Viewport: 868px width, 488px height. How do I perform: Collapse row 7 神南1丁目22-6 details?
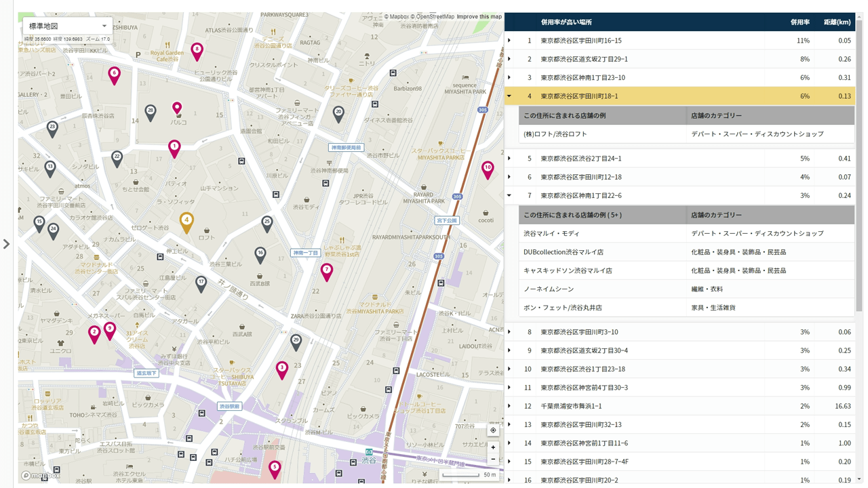click(x=509, y=196)
